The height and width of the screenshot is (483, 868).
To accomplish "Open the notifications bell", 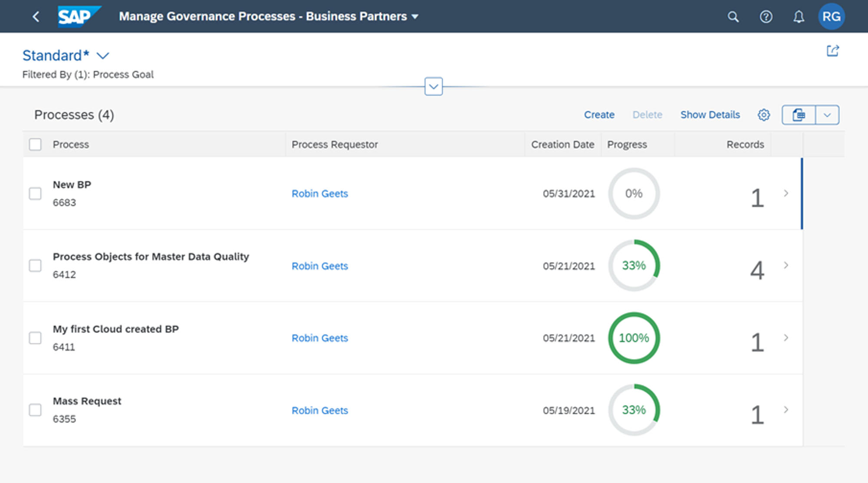I will 799,17.
